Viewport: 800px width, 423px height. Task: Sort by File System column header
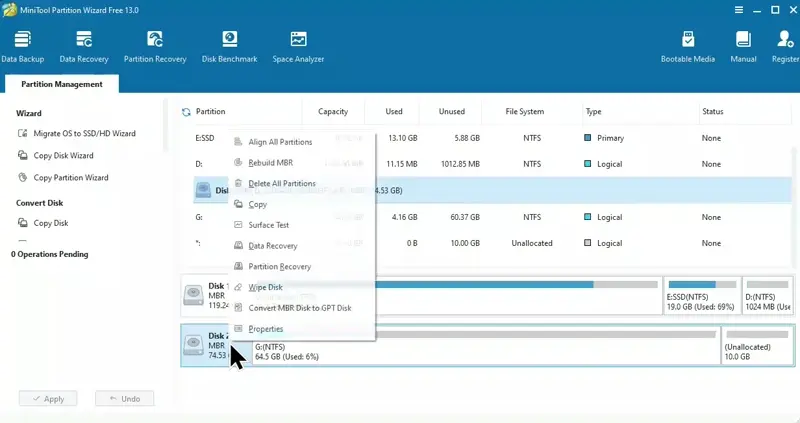[524, 111]
